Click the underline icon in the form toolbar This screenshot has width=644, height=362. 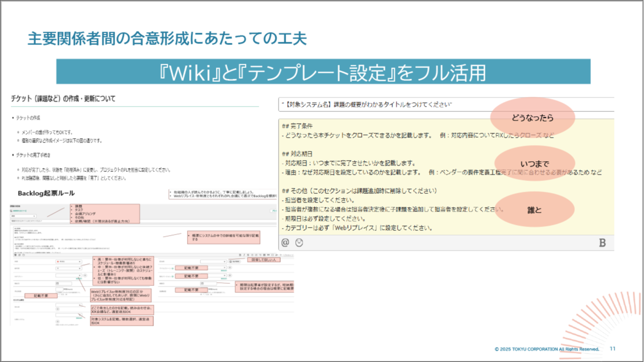[x=248, y=254]
